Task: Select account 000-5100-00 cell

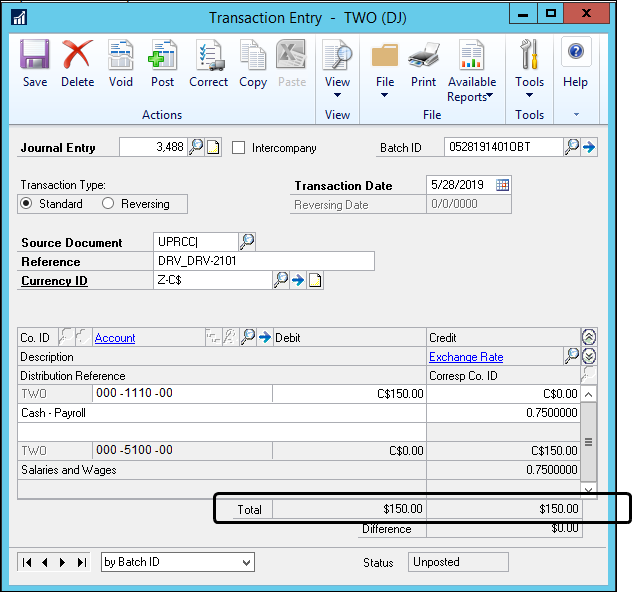Action: click(182, 450)
